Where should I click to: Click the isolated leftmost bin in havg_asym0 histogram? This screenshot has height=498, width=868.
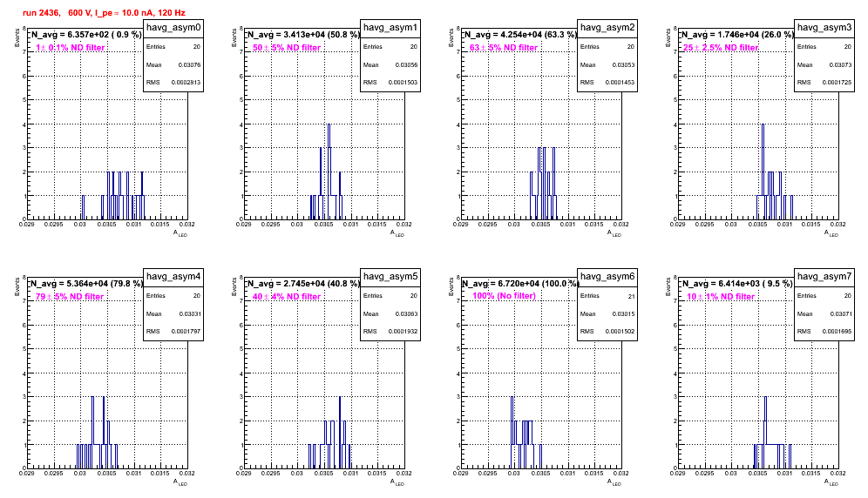83,207
